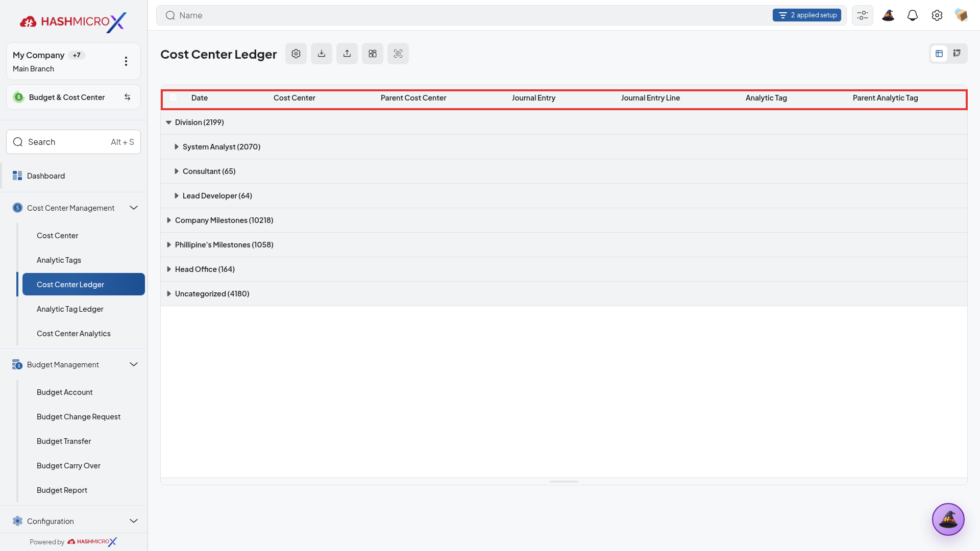
Task: Sort by the Journal Entry column header
Action: pos(533,98)
